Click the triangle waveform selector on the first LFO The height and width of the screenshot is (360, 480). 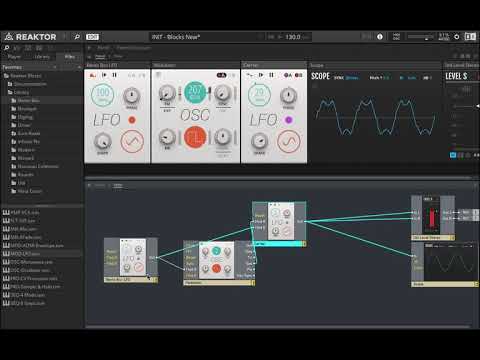[x=132, y=141]
